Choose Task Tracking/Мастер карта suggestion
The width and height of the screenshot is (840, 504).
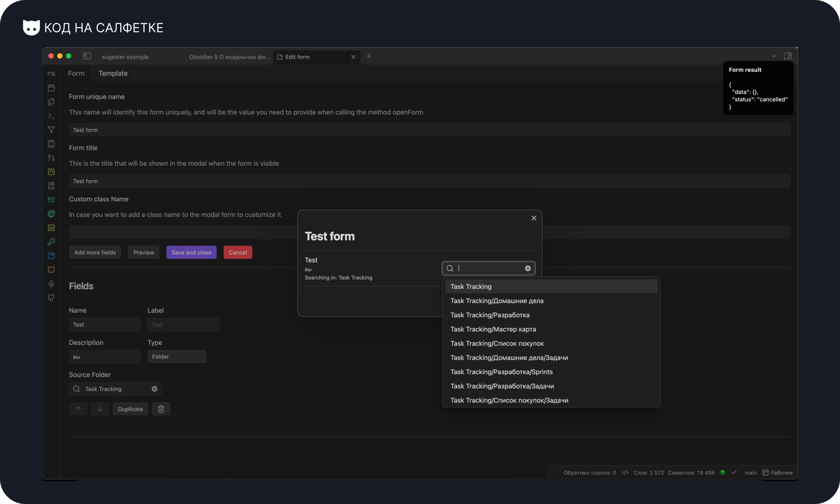click(551, 329)
